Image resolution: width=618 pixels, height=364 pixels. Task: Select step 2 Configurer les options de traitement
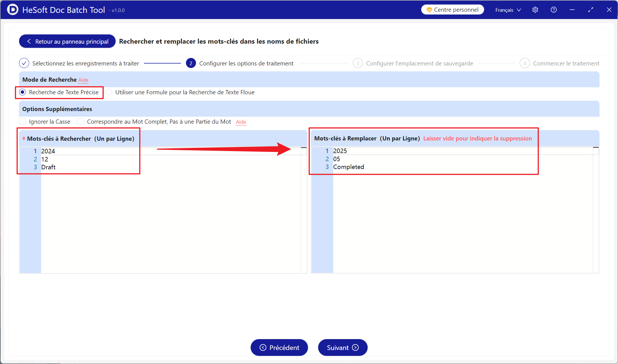point(240,63)
